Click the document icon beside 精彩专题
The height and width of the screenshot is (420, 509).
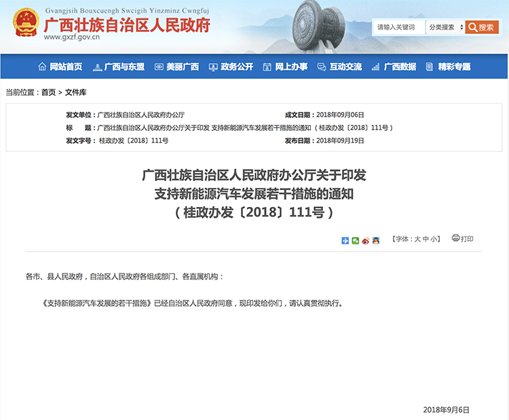pyautogui.click(x=429, y=67)
